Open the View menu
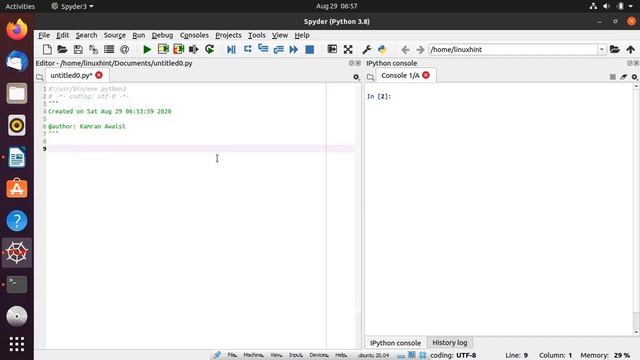640x360 pixels. 280,35
